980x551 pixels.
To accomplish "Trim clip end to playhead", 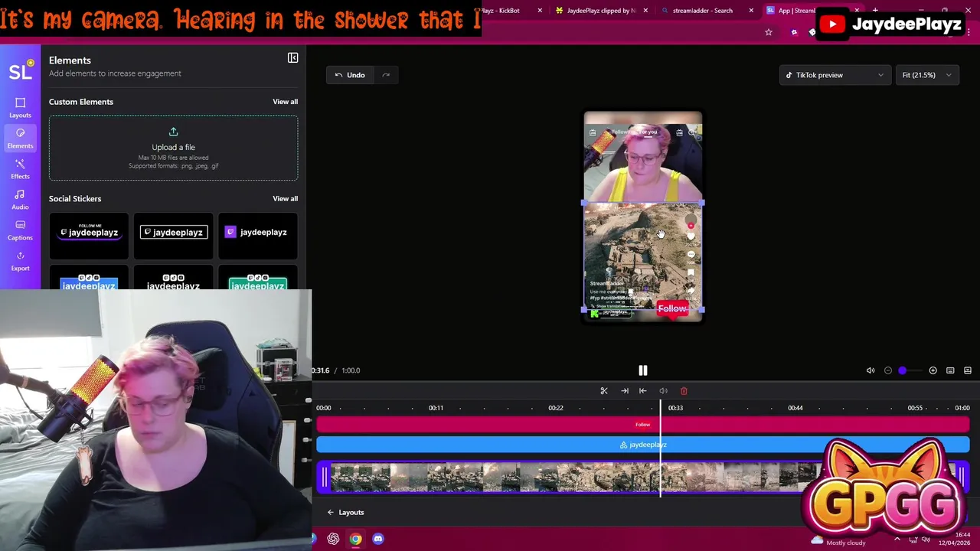I will pos(625,391).
